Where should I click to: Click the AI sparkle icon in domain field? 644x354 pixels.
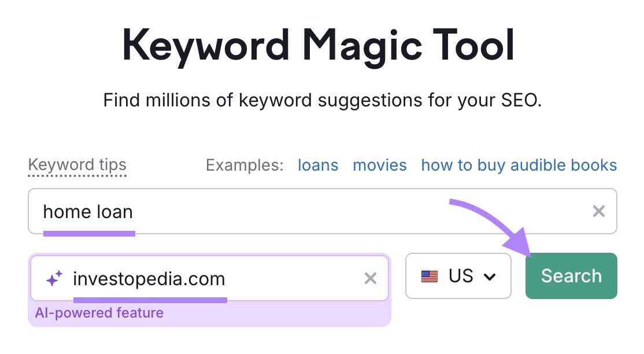pyautogui.click(x=55, y=278)
